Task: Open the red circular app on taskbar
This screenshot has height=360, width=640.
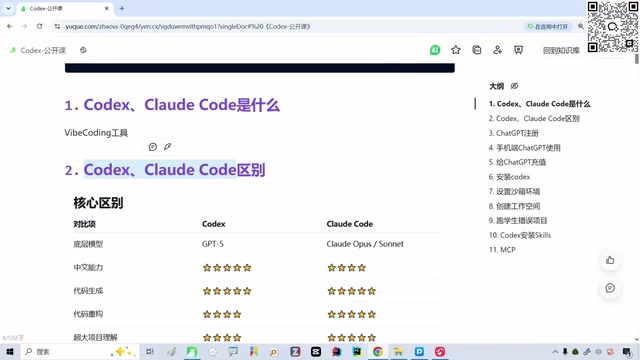Action: (x=440, y=351)
